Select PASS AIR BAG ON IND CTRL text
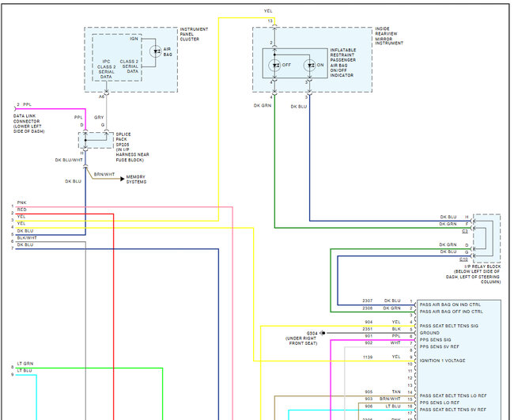Image resolution: width=514 pixels, height=420 pixels. (450, 305)
